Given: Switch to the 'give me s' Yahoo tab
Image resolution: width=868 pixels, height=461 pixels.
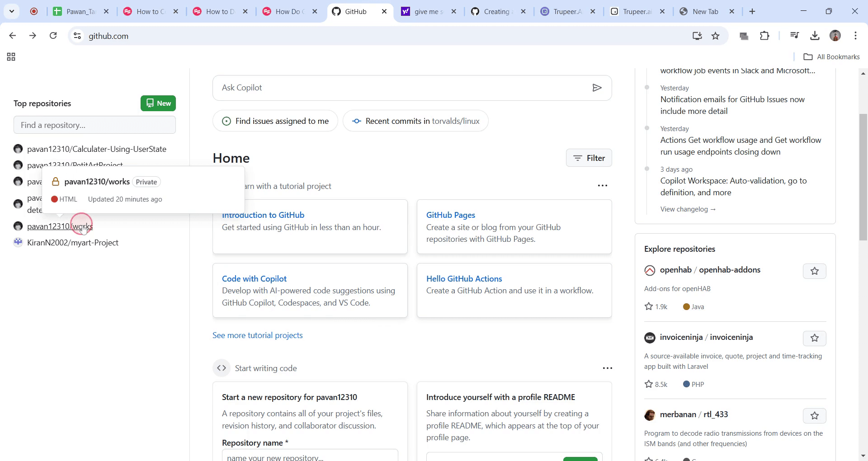Looking at the screenshot, I should tap(429, 11).
